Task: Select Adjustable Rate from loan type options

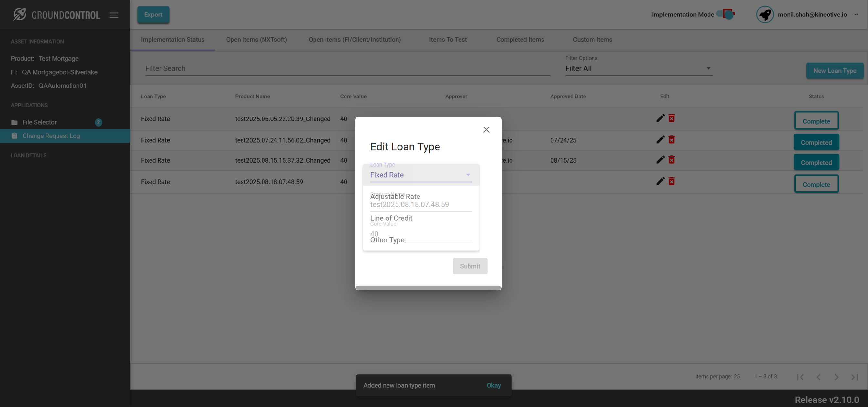Action: click(x=395, y=197)
